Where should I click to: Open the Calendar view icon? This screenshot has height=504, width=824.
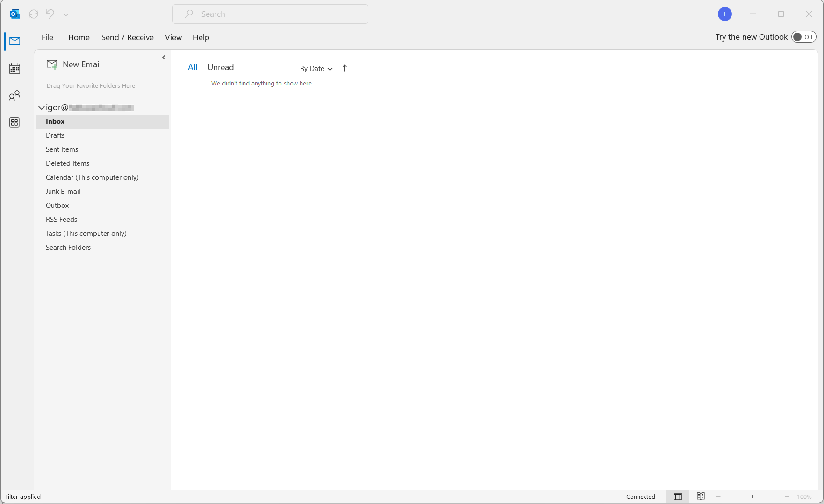[x=14, y=69]
